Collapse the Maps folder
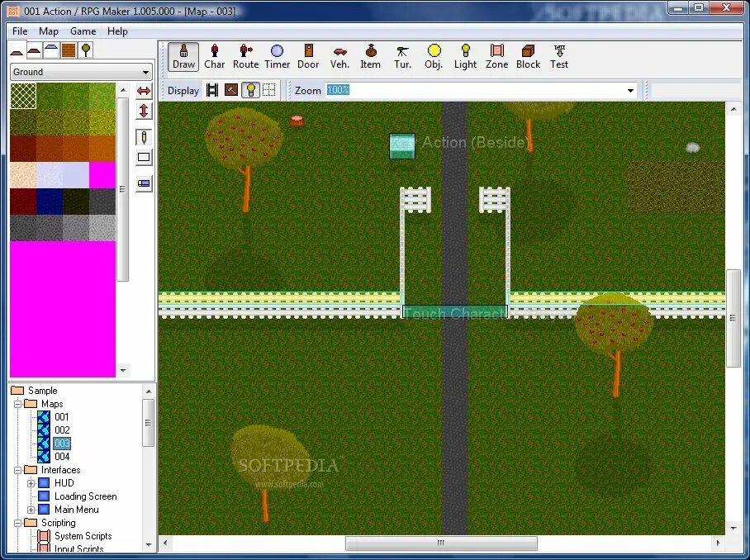Viewport: 750px width, 560px height. click(x=17, y=404)
